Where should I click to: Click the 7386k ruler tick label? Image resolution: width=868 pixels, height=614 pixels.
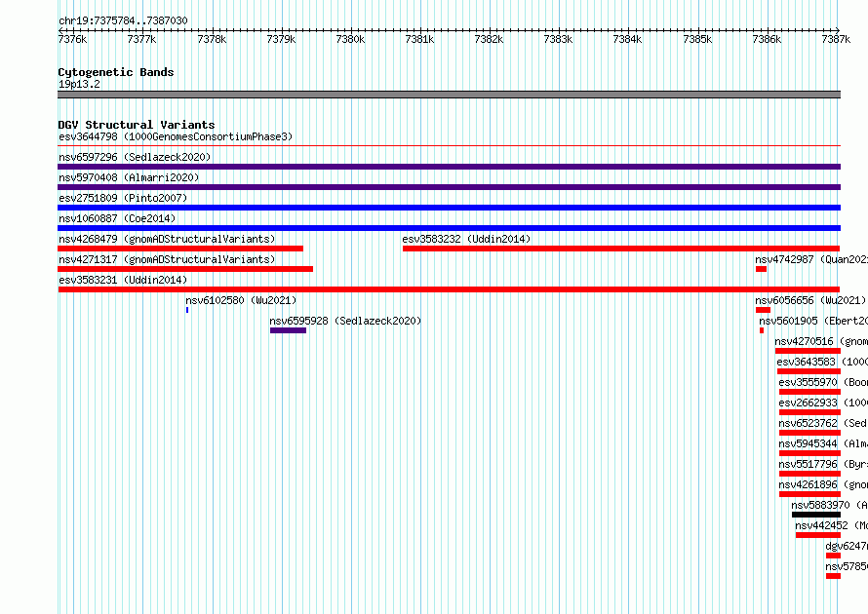tap(767, 39)
